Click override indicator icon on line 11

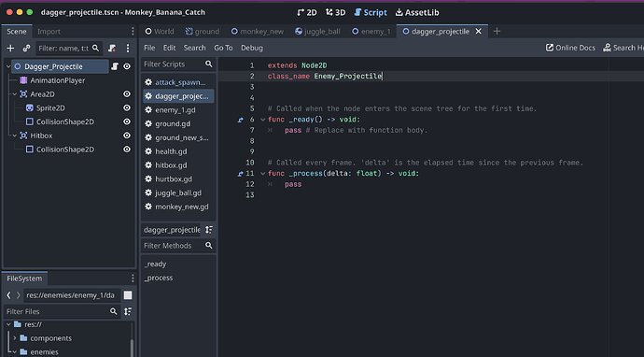[x=240, y=174]
